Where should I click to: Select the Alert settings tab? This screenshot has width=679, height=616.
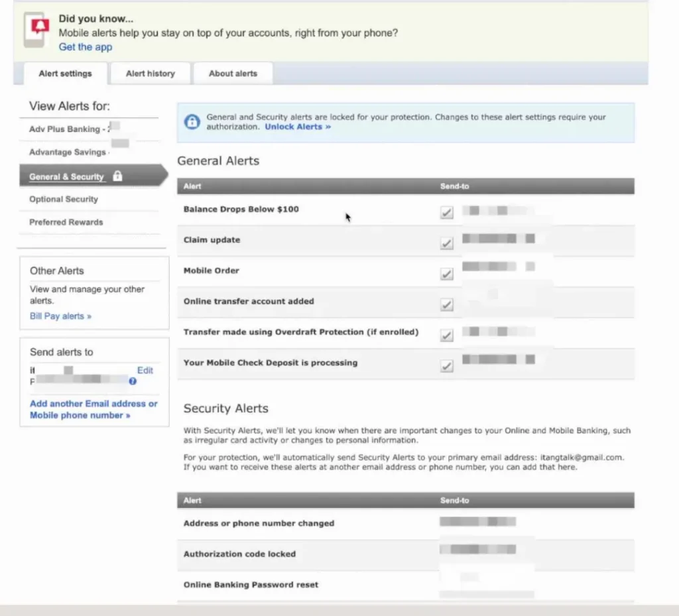(x=65, y=74)
